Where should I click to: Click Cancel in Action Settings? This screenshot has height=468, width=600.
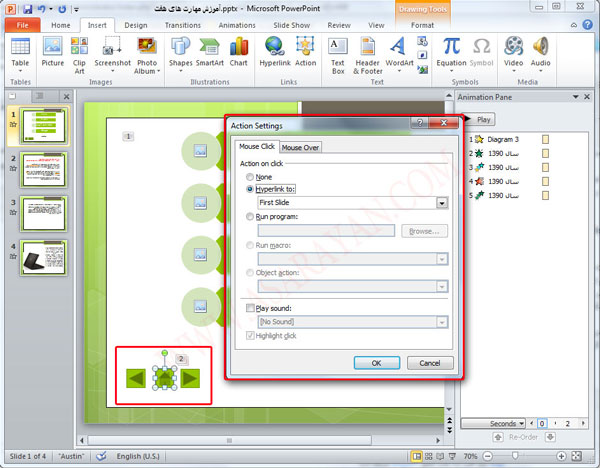click(430, 362)
